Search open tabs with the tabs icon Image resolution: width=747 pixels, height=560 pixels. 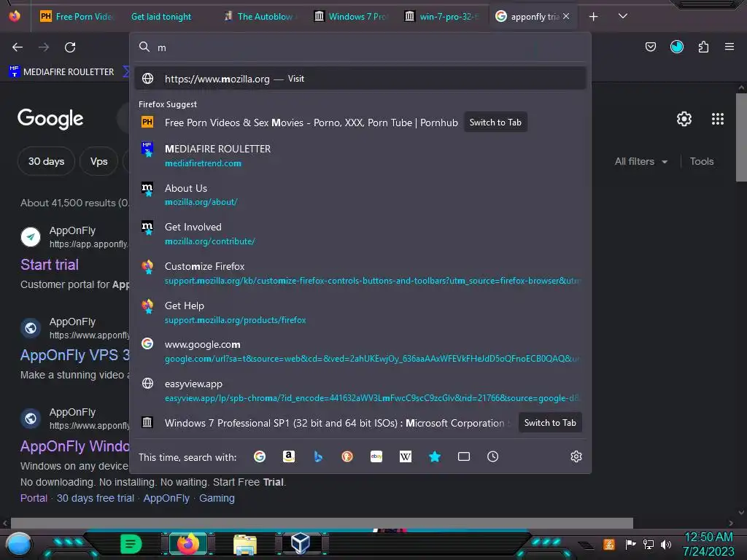(464, 456)
